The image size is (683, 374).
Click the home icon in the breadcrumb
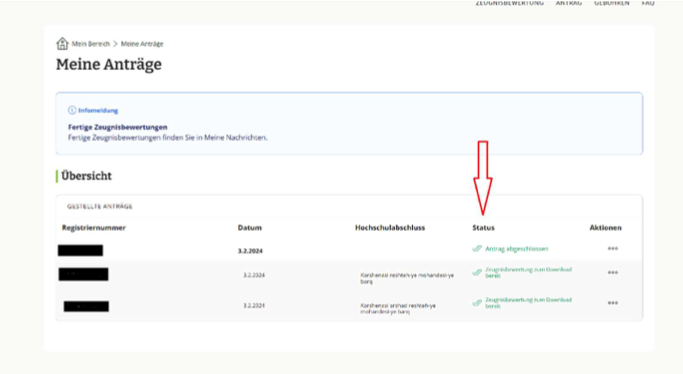click(x=62, y=44)
